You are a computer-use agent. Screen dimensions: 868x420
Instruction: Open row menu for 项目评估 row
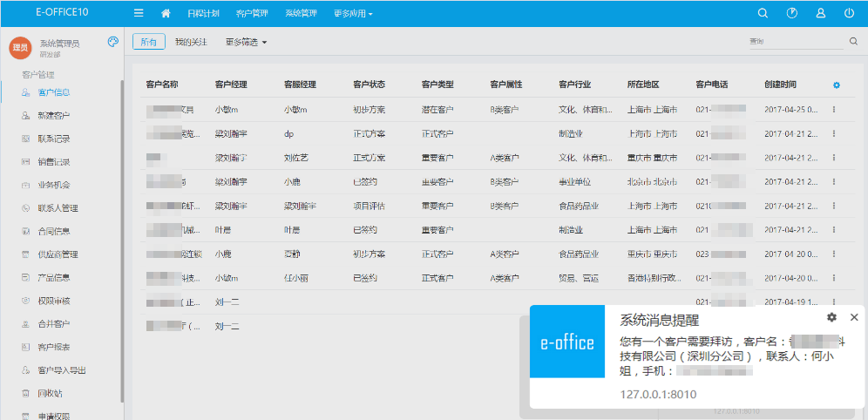coord(834,206)
